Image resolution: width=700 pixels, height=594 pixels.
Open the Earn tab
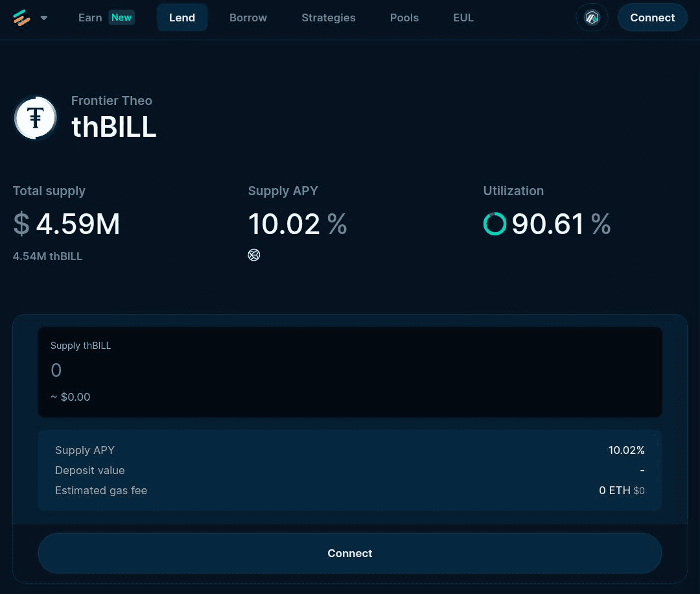90,18
